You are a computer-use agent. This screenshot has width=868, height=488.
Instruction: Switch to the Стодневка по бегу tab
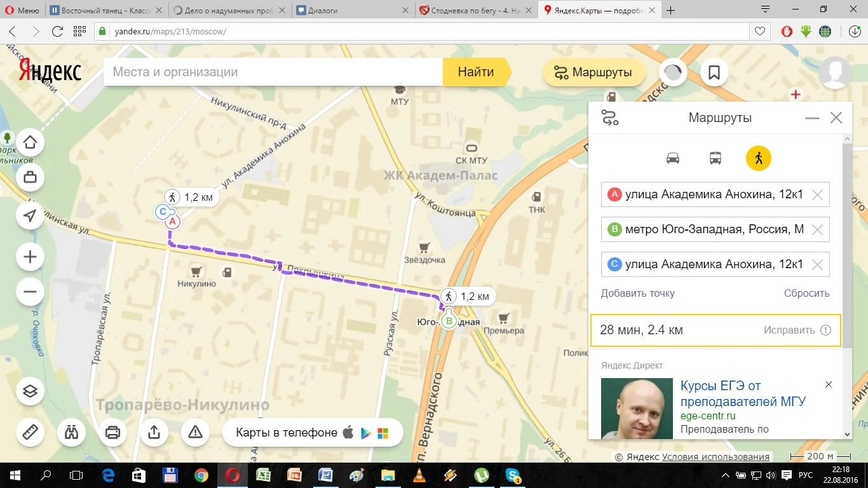(x=476, y=10)
